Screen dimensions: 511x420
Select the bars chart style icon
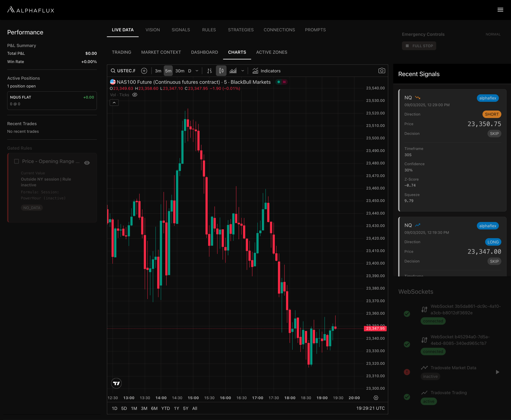click(209, 71)
